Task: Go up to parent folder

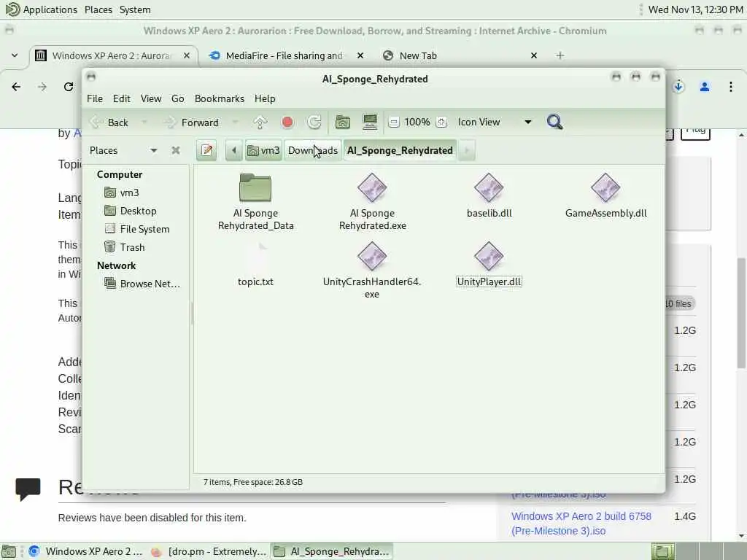Action: pos(260,122)
